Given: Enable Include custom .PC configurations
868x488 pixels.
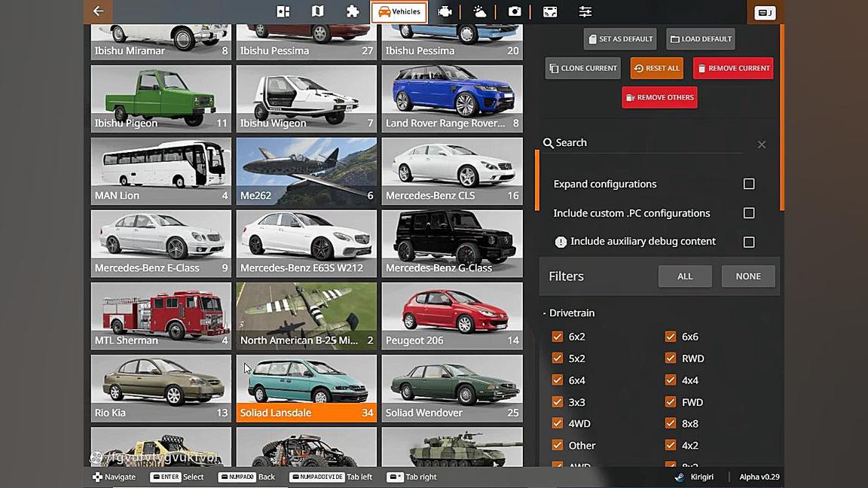Looking at the screenshot, I should coord(749,213).
